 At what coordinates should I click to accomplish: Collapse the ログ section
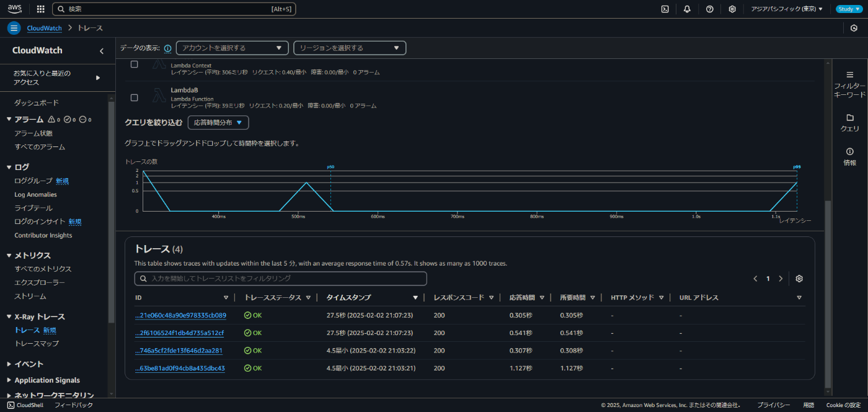click(x=9, y=167)
